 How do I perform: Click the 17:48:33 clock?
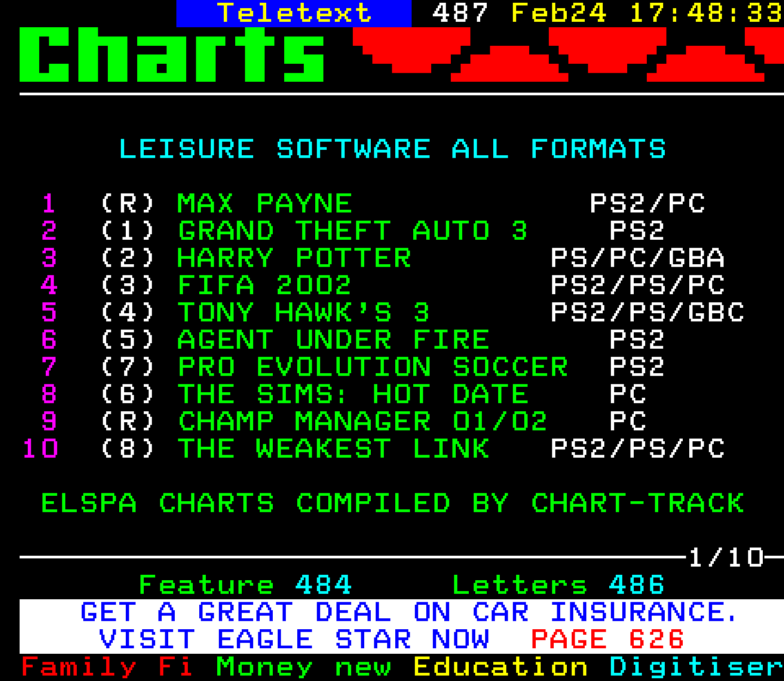pos(706,13)
